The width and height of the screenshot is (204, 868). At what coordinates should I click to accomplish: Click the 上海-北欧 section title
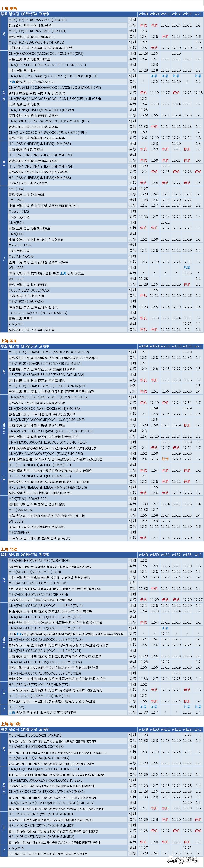point(9,549)
